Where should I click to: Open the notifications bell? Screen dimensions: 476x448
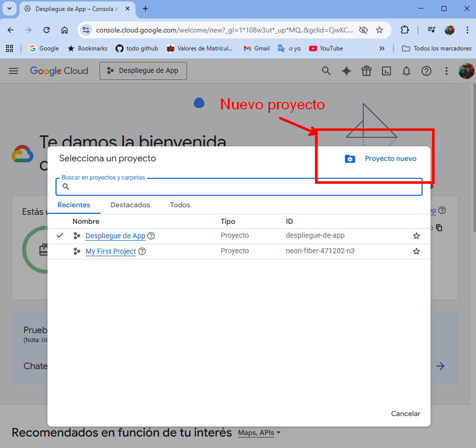[x=406, y=71]
